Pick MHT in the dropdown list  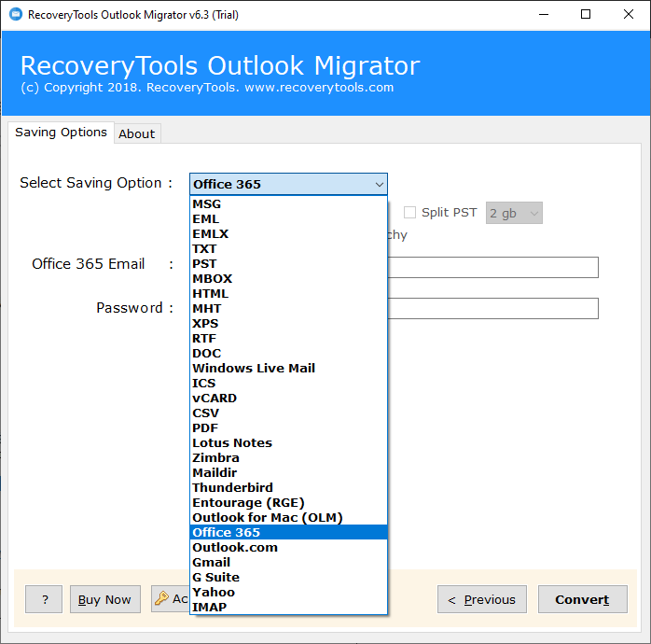288,309
